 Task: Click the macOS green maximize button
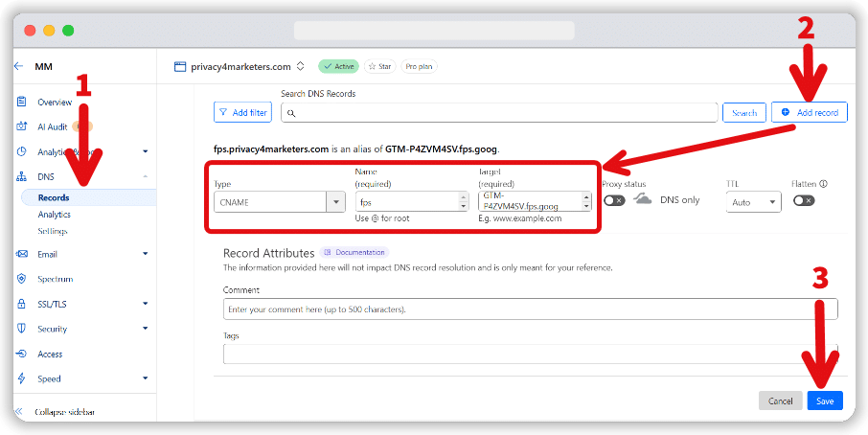pyautogui.click(x=68, y=31)
